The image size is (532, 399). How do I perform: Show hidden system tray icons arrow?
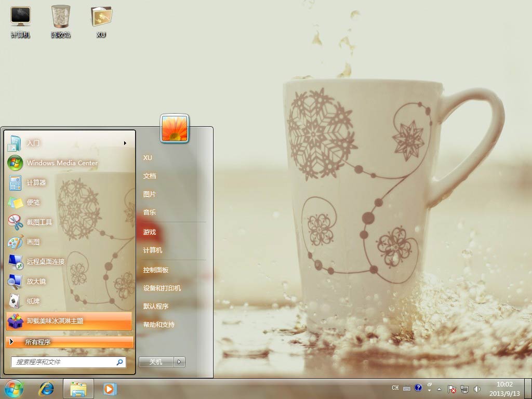(x=440, y=389)
